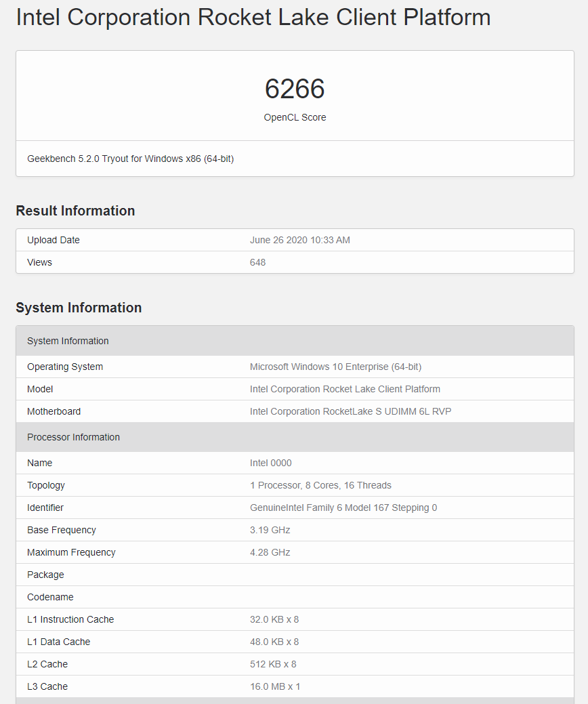Click the Topology value 8 Cores, 16 Threads
The image size is (588, 704).
tap(320, 485)
